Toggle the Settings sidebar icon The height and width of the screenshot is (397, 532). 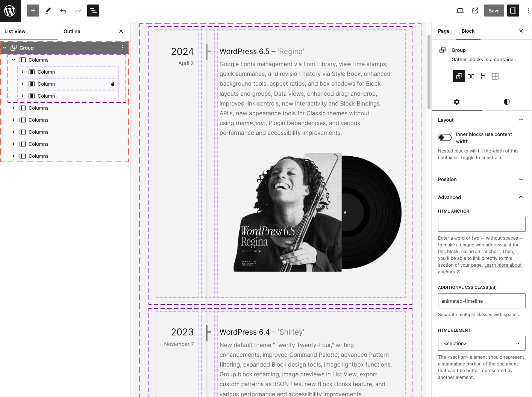tap(513, 11)
